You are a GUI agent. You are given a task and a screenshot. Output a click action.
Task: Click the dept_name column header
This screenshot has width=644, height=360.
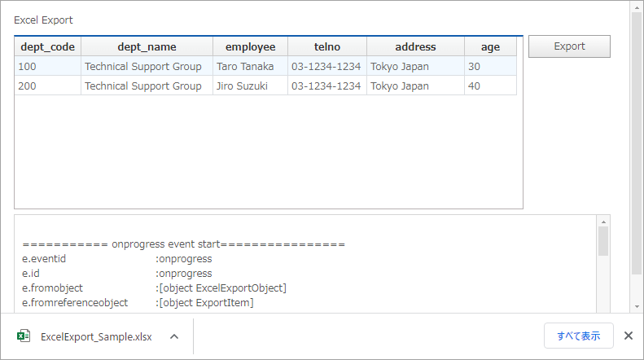(x=147, y=47)
